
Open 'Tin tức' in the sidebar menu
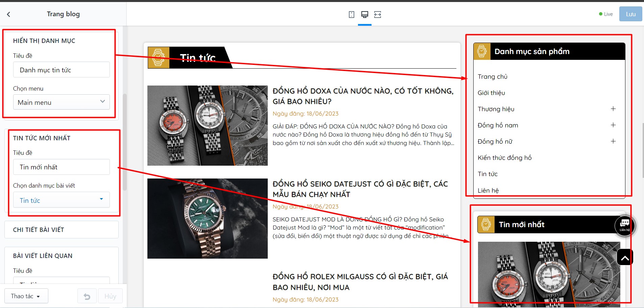tap(487, 174)
